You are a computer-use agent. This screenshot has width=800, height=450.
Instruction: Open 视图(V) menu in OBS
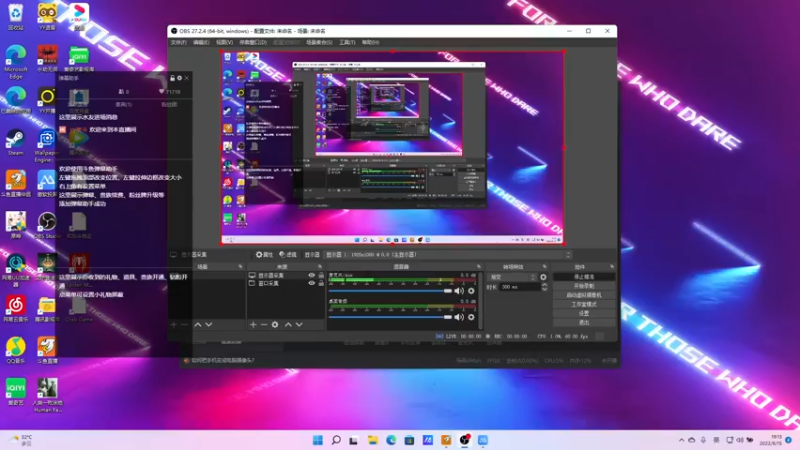pyautogui.click(x=224, y=42)
